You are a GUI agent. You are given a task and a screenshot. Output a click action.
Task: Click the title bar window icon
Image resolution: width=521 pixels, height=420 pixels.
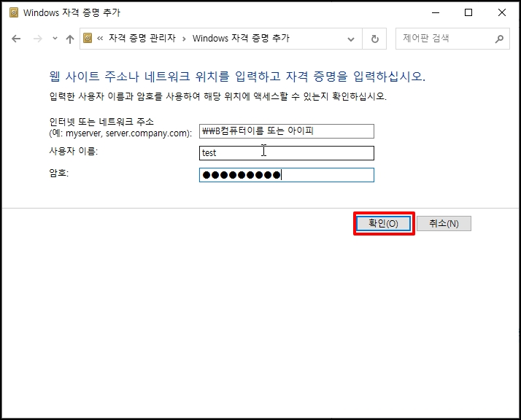[x=14, y=12]
